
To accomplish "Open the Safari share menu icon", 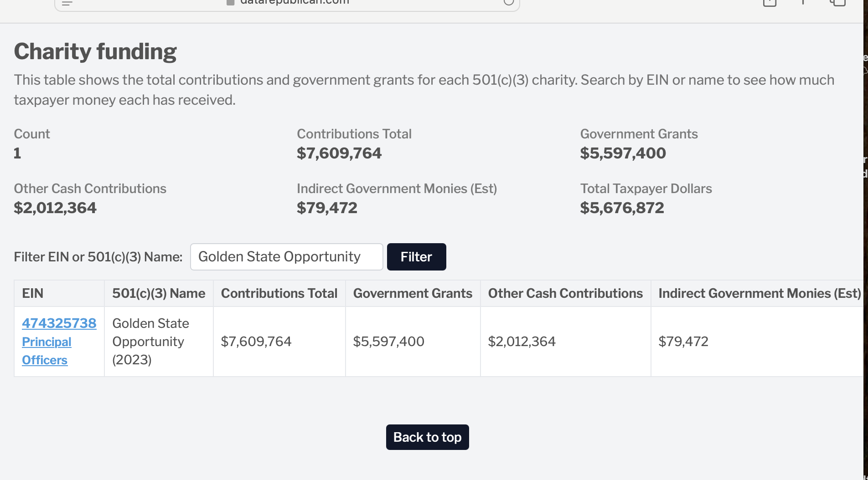I will (x=770, y=3).
